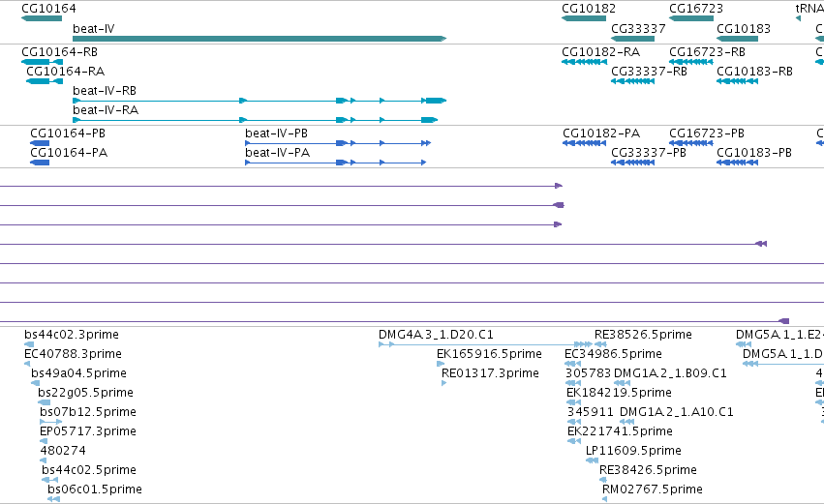Click the beat-IV-RA transcript model

[x=256, y=120]
